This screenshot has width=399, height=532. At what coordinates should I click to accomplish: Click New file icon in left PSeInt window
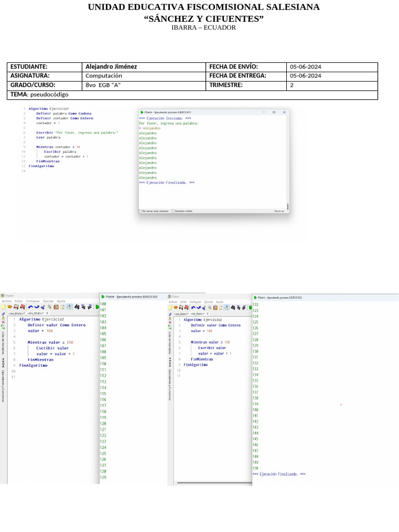(x=3, y=307)
